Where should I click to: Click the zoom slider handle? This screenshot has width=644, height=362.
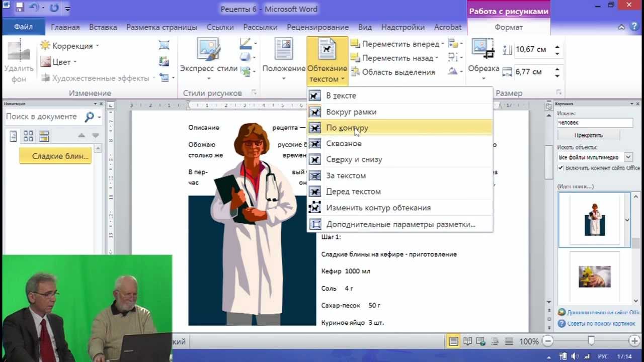coord(591,341)
